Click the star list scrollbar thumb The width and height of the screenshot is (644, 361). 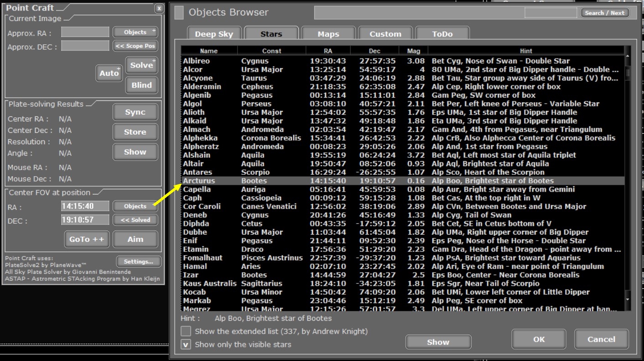pyautogui.click(x=628, y=73)
